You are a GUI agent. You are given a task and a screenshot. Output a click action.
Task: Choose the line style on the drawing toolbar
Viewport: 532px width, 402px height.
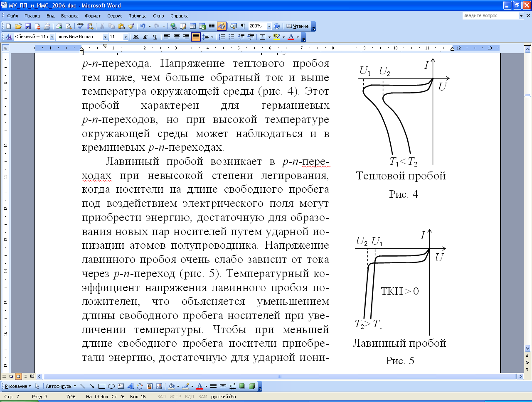(x=213, y=386)
